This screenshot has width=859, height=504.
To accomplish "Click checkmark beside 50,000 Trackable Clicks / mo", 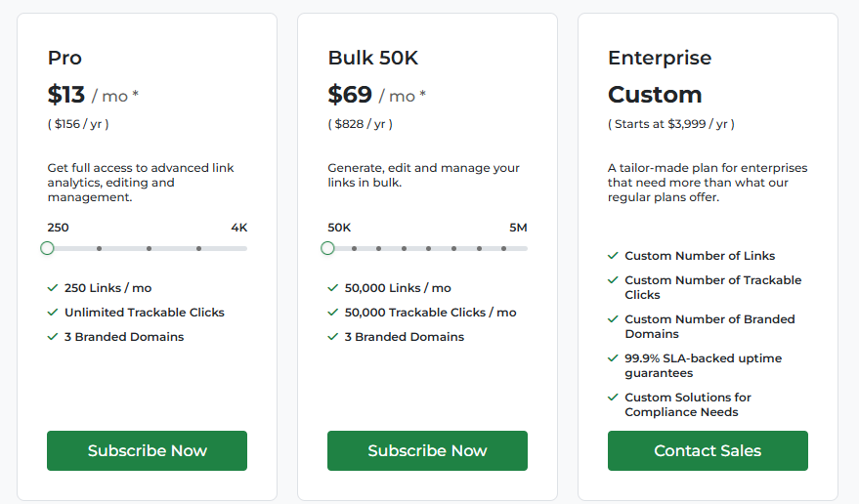I will (333, 313).
